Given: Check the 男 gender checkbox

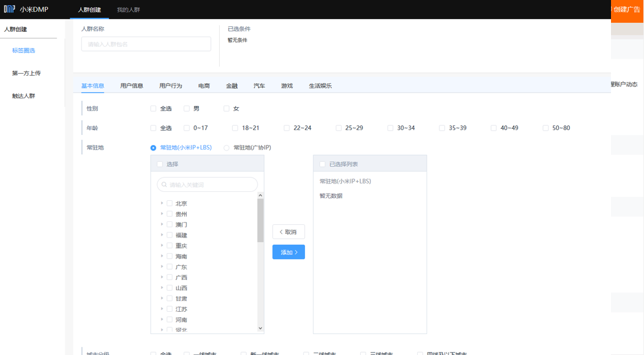Looking at the screenshot, I should [x=187, y=109].
